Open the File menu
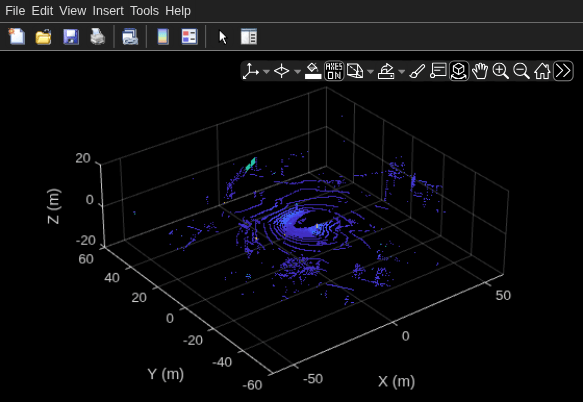 [15, 11]
